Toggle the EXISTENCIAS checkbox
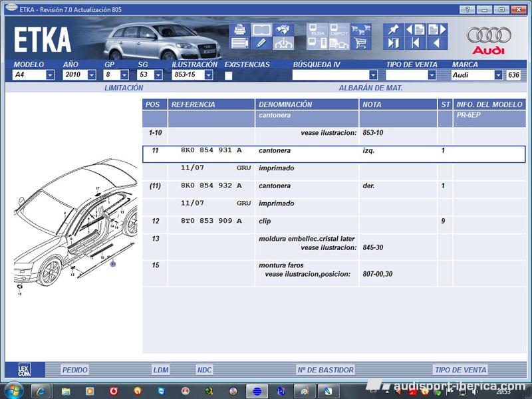Viewport: 532px width, 399px height. [x=228, y=75]
